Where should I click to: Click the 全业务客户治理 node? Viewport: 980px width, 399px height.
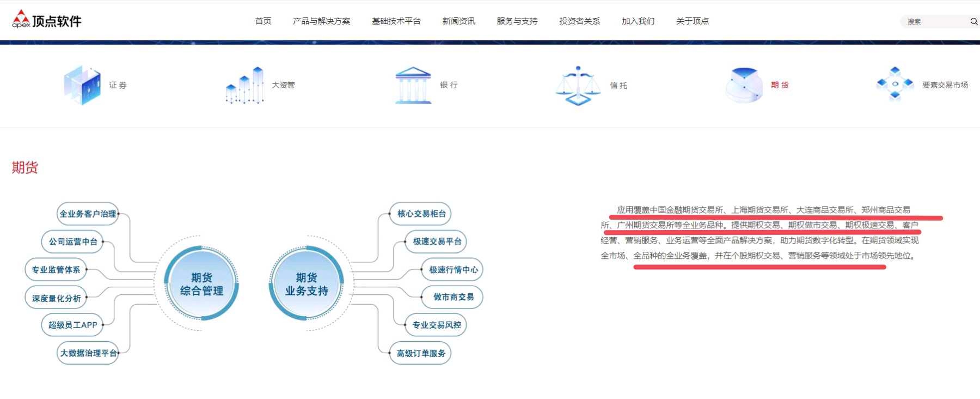coord(88,214)
